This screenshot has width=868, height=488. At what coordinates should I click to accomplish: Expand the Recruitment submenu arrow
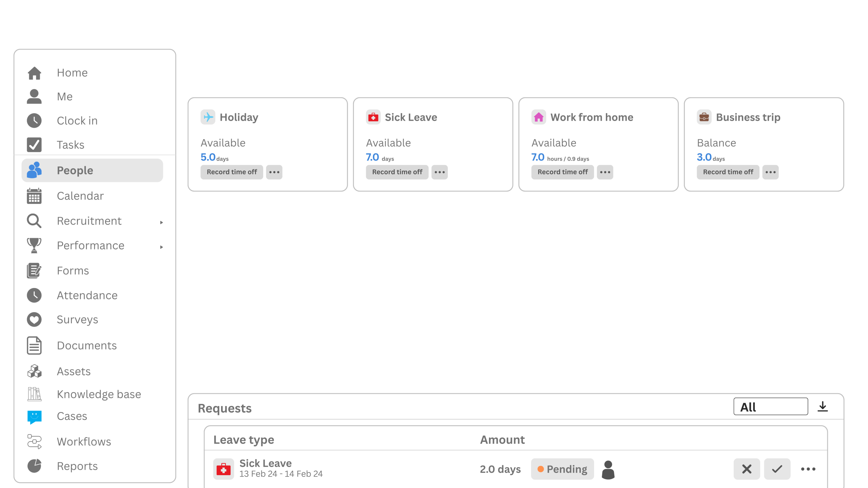[162, 222]
